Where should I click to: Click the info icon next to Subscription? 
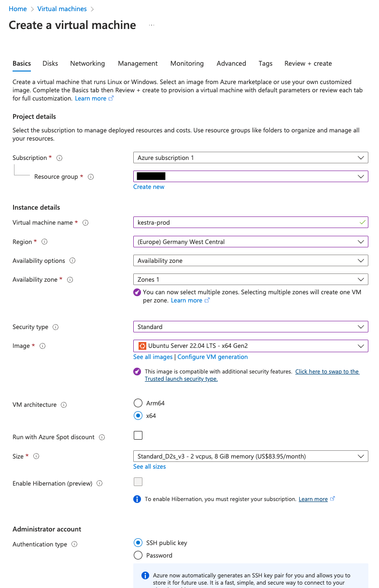[x=59, y=158]
